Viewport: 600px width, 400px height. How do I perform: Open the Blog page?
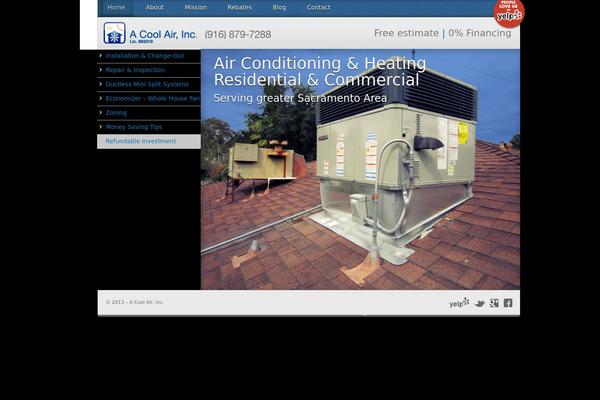[279, 8]
